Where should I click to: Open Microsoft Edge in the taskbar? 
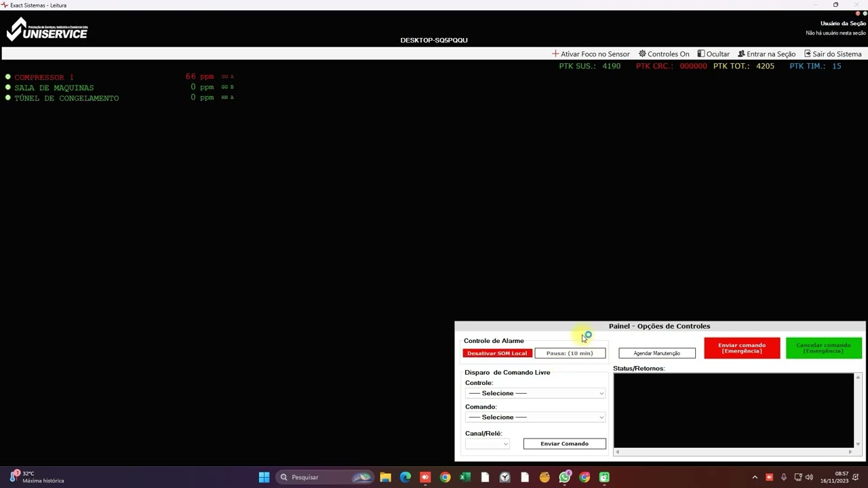(x=406, y=477)
